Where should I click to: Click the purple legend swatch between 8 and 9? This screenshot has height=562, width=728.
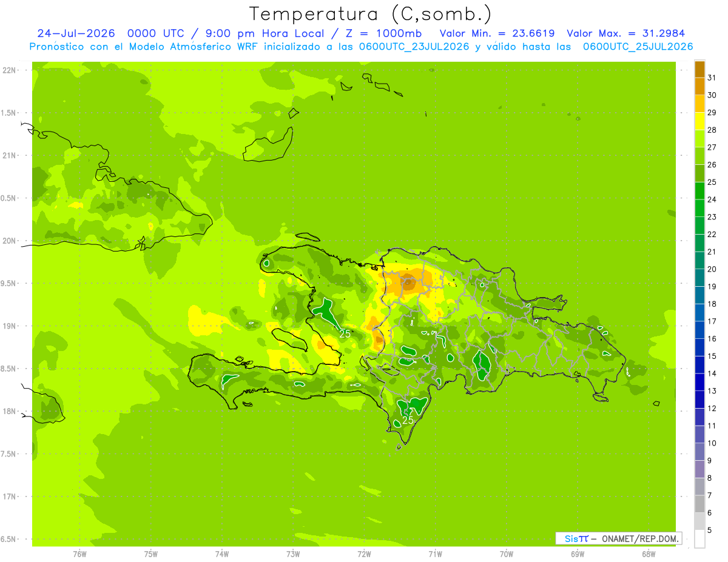coord(699,469)
